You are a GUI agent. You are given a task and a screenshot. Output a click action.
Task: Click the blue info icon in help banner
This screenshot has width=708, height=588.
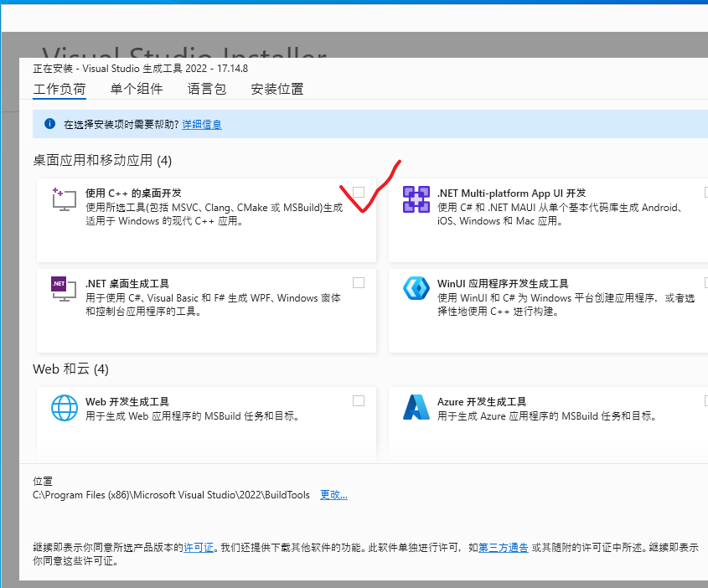(49, 124)
